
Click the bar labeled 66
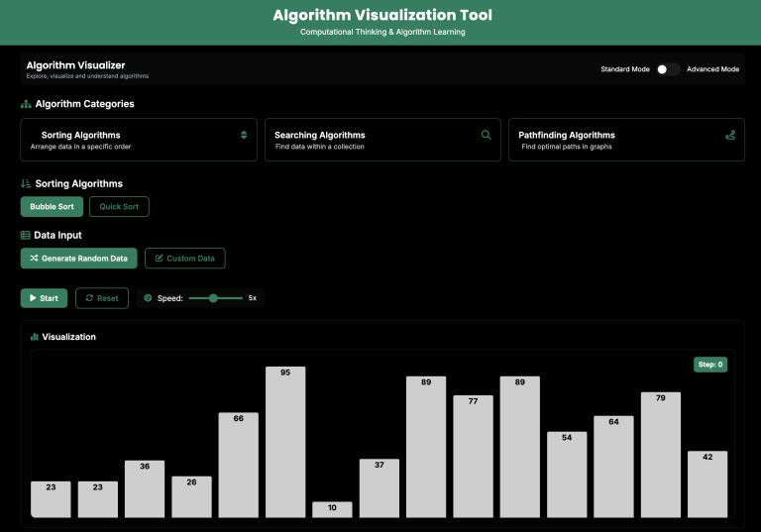pos(238,465)
